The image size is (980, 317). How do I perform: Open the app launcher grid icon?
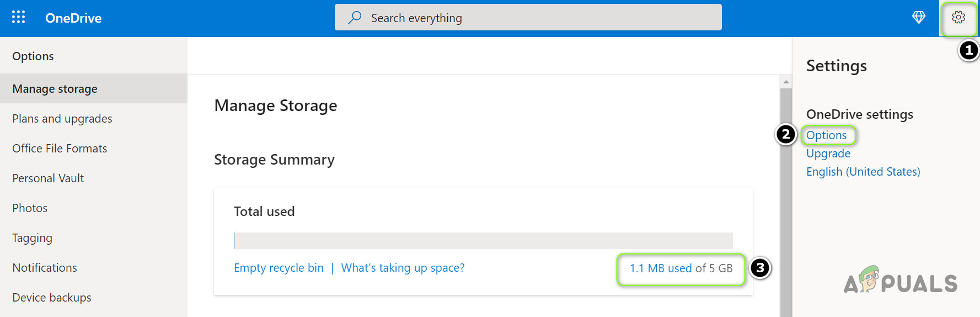[x=18, y=18]
